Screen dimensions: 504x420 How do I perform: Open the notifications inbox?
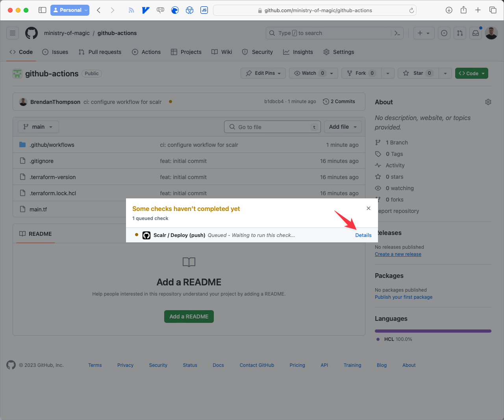(x=476, y=33)
